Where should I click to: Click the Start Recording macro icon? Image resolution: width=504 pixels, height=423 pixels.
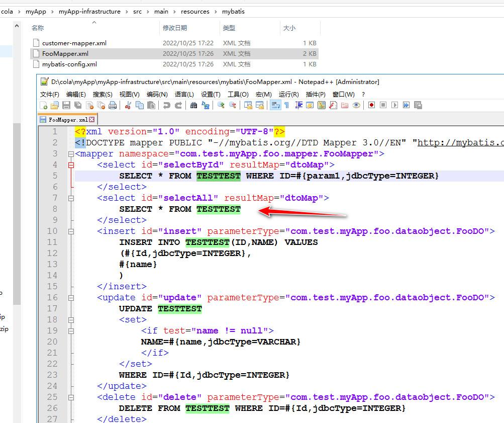371,105
